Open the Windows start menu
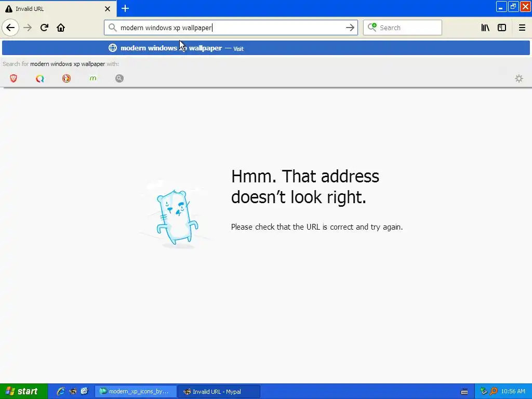Screen dimensions: 532x399 (x=24, y=391)
